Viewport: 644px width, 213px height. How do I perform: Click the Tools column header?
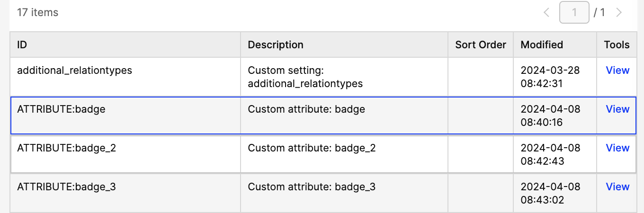pos(617,45)
